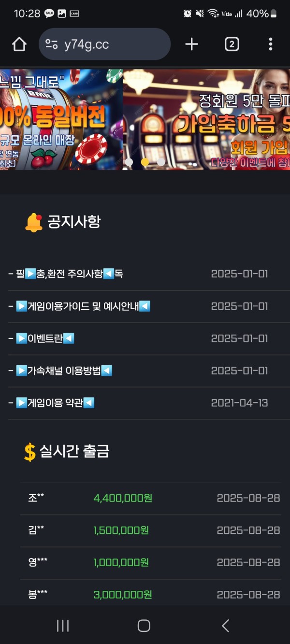Open the tab switcher showing 2 tabs
Screen dimensions: 290x644
pos(231,43)
